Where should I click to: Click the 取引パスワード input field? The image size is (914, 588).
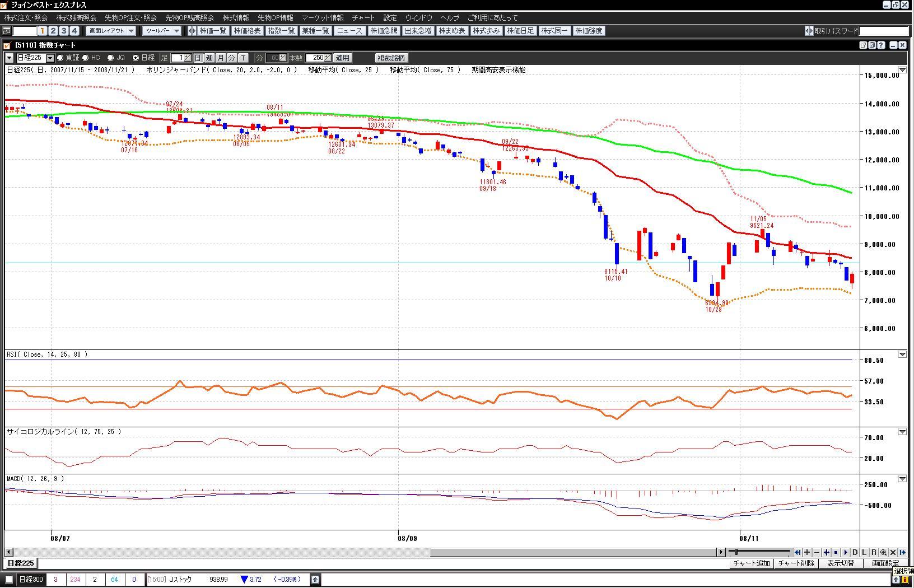point(884,31)
